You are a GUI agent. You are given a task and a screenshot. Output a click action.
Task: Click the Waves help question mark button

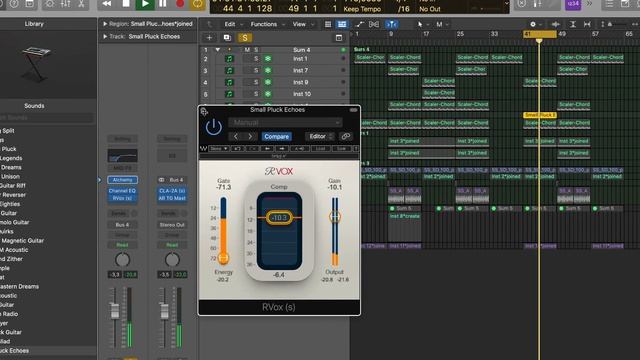356,149
